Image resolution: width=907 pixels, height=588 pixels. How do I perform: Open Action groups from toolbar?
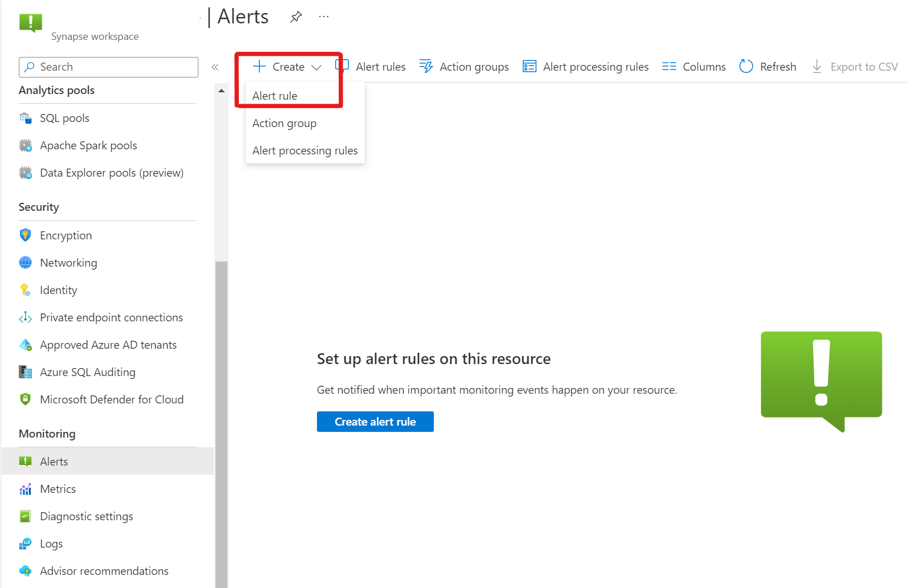tap(464, 67)
